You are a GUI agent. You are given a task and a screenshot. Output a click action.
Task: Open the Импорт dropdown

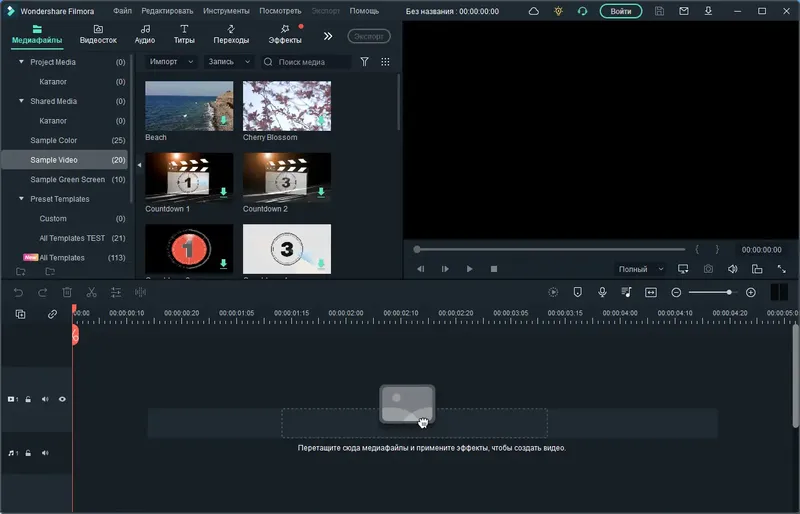[x=170, y=62]
